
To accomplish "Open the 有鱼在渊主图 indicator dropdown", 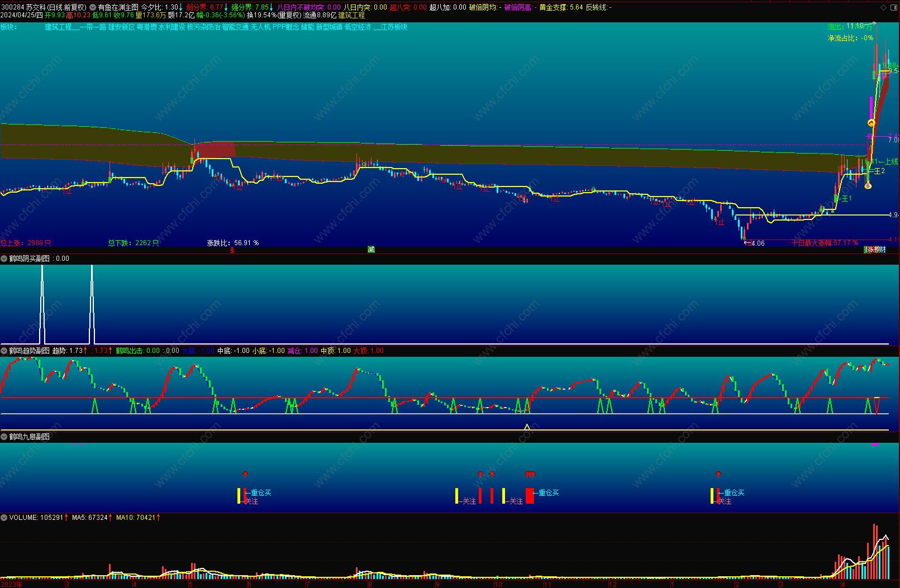I will point(93,7).
